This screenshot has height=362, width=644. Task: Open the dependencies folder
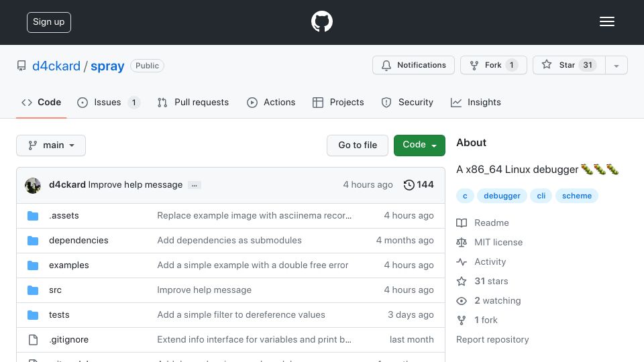[x=78, y=240]
